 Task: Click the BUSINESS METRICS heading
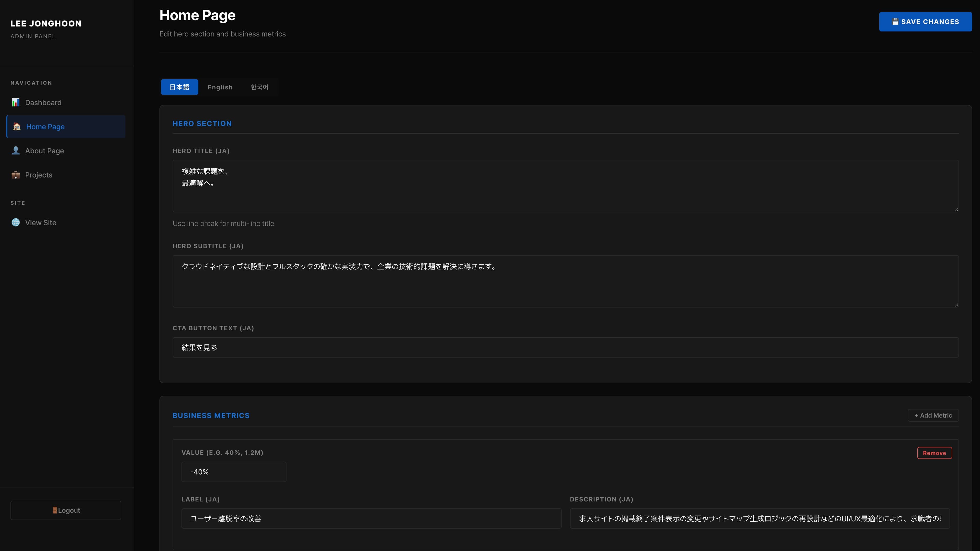[211, 416]
